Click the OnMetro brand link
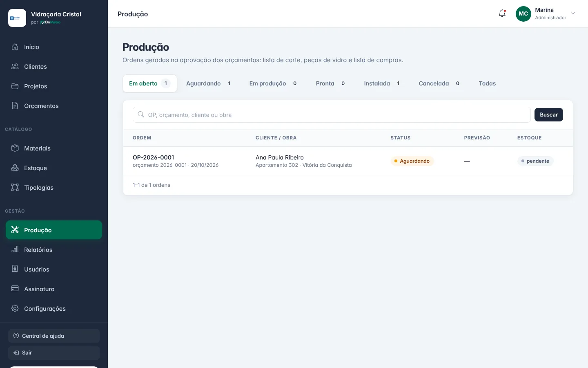 click(51, 22)
